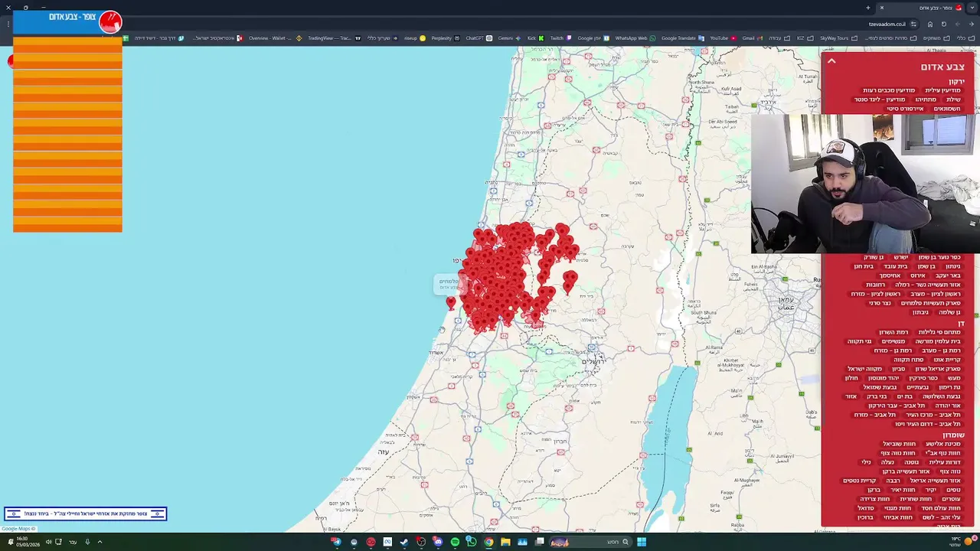This screenshot has width=980, height=551.
Task: Open Discord from the taskbar
Action: coord(438,542)
